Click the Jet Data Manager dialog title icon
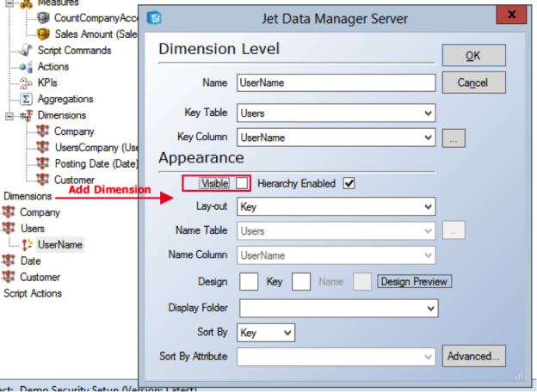The height and width of the screenshot is (392, 537). click(154, 18)
